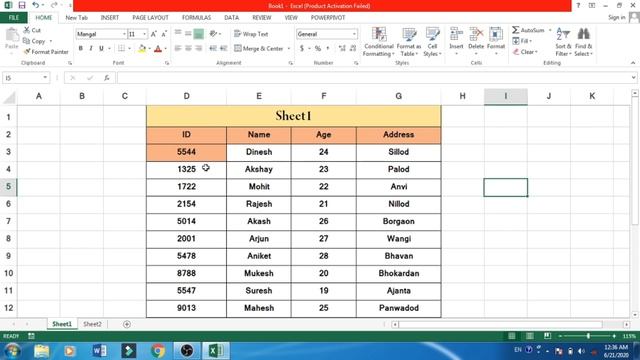Screen dimensions: 640x360
Task: Click the Orientation text angle icon
Action: click(213, 34)
